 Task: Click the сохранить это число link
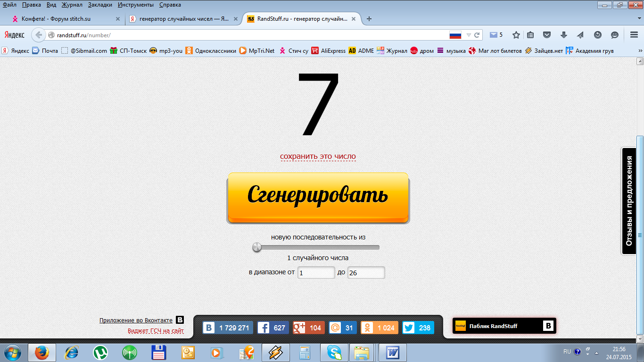pos(318,156)
